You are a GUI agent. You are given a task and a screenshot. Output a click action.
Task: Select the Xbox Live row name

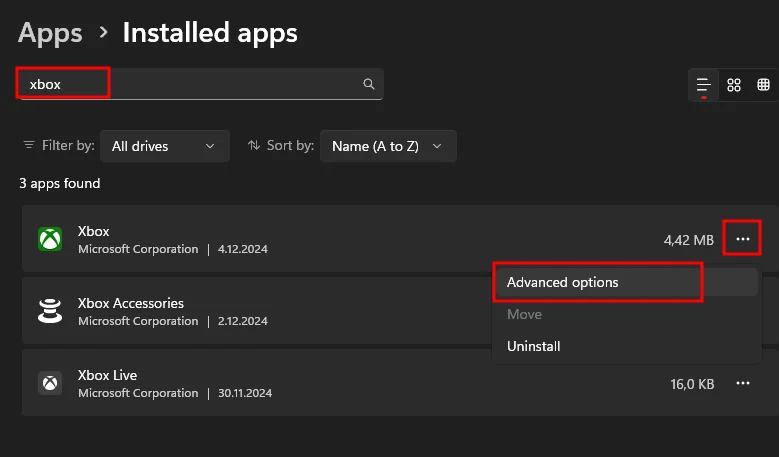click(107, 375)
